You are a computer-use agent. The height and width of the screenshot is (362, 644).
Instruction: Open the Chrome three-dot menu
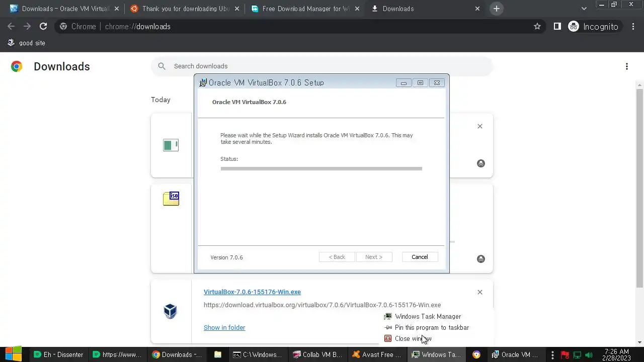pos(633,26)
